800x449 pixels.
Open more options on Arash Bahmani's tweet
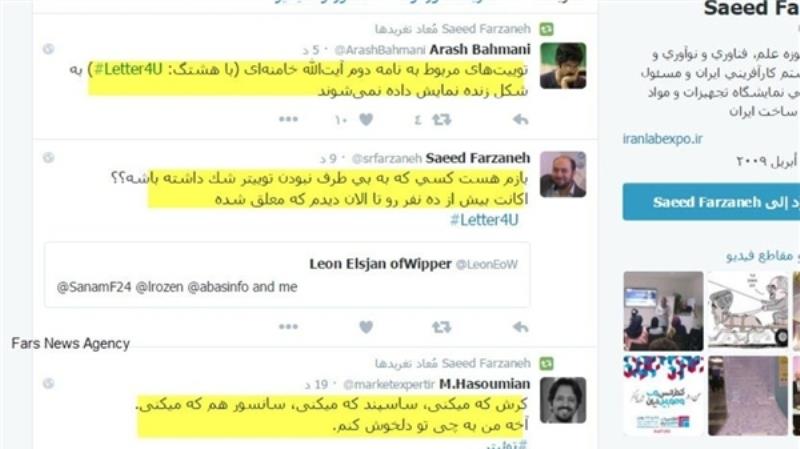(288, 119)
